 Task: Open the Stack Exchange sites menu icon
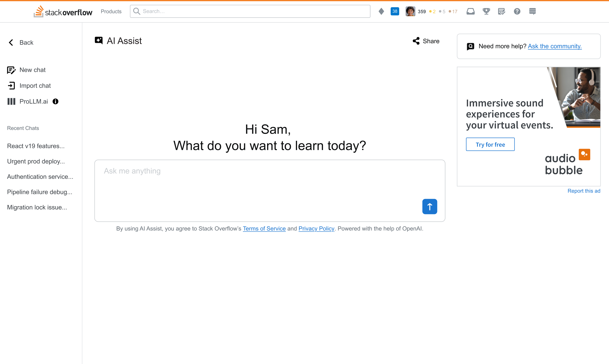coord(533,11)
